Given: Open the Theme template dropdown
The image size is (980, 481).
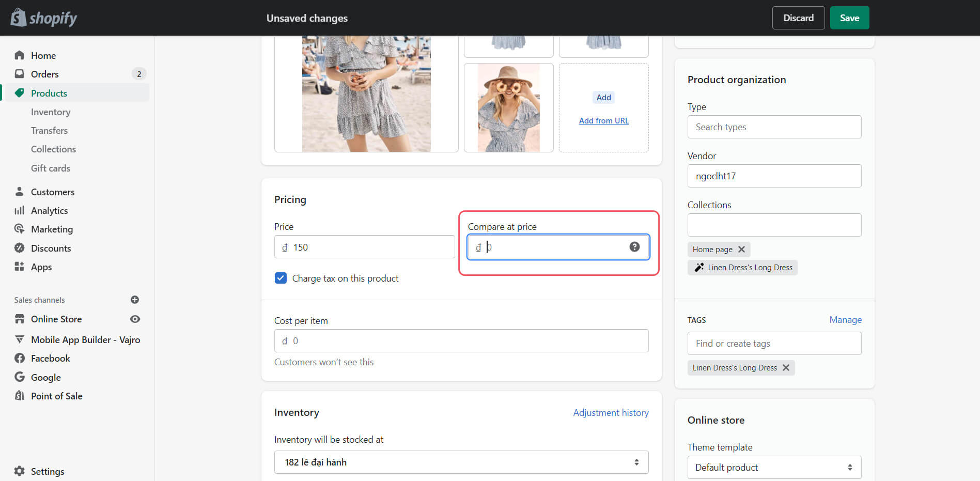Looking at the screenshot, I should pos(774,467).
